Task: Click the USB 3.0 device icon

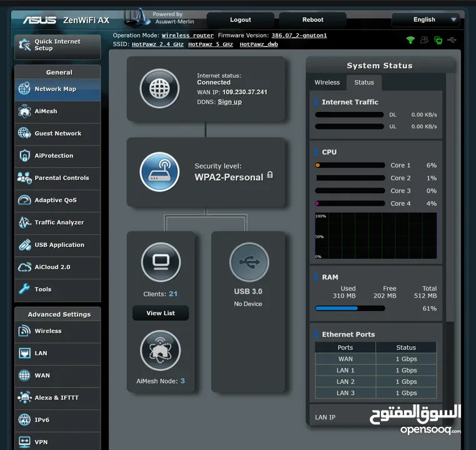Action: (x=249, y=262)
